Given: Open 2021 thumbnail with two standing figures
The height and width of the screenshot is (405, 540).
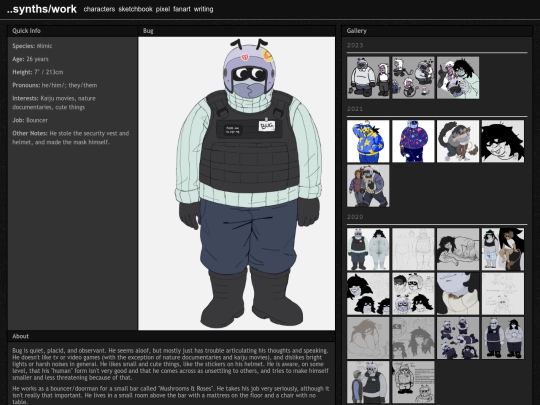Looking at the screenshot, I should coord(368,186).
